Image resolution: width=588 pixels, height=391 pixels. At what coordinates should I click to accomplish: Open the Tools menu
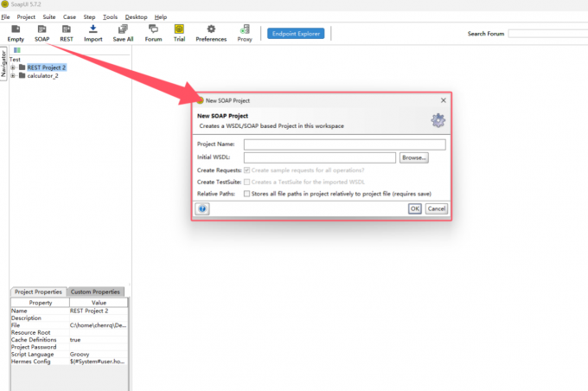point(111,17)
